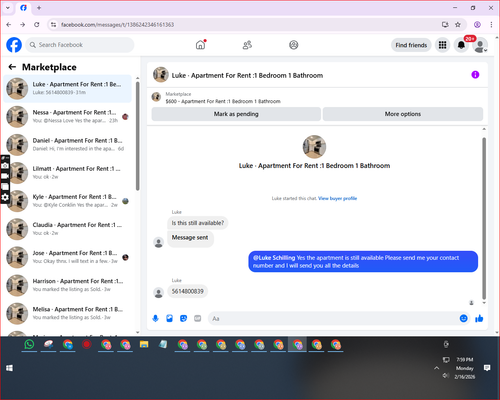Open the tab search chevron in Chrome
This screenshot has height=400, width=500.
pyautogui.click(x=8, y=8)
